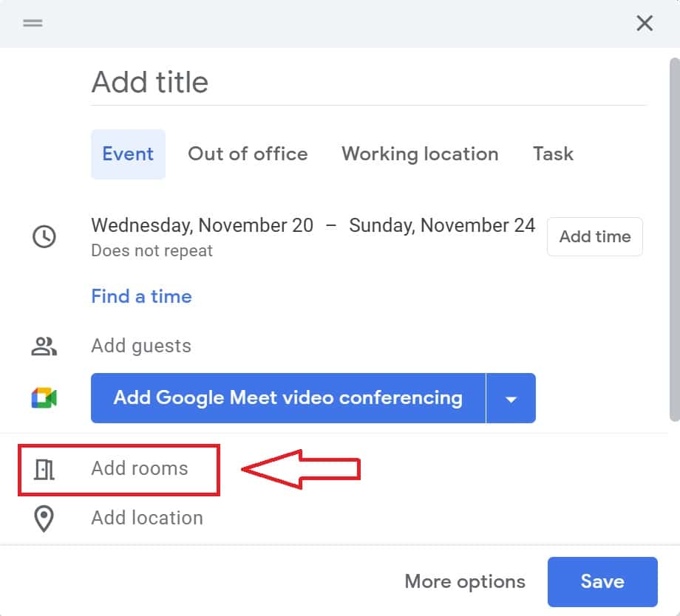Select the Event tab

coord(128,154)
